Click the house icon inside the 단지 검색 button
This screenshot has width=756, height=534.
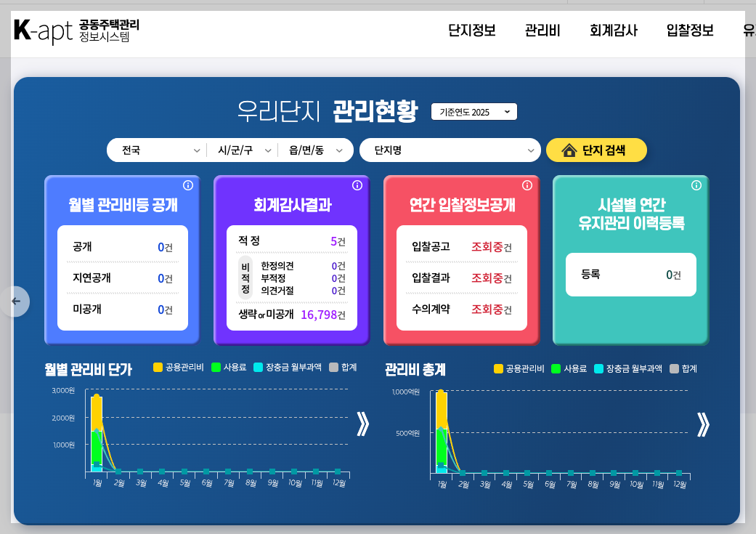(x=569, y=150)
